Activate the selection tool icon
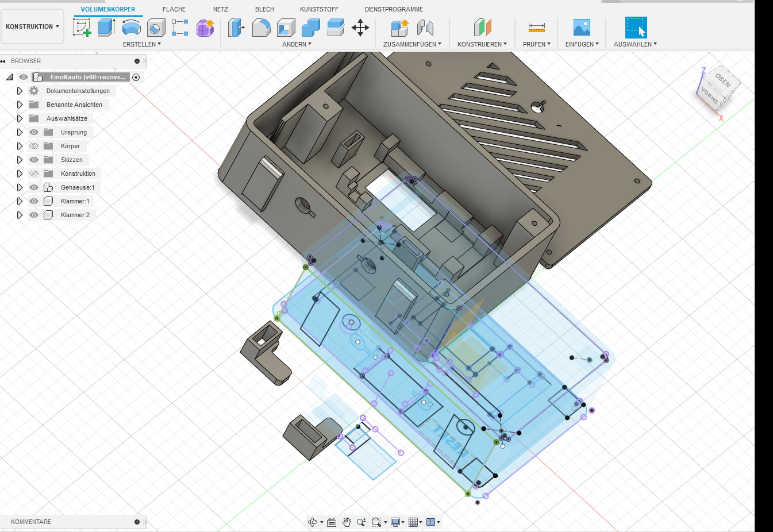Screen dimensions: 773x532 click(x=636, y=27)
